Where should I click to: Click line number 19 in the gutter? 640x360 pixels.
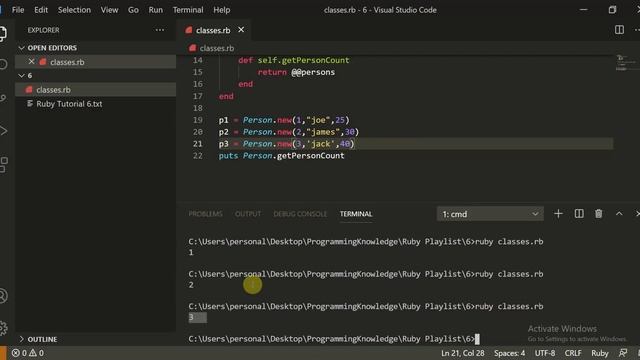198,120
